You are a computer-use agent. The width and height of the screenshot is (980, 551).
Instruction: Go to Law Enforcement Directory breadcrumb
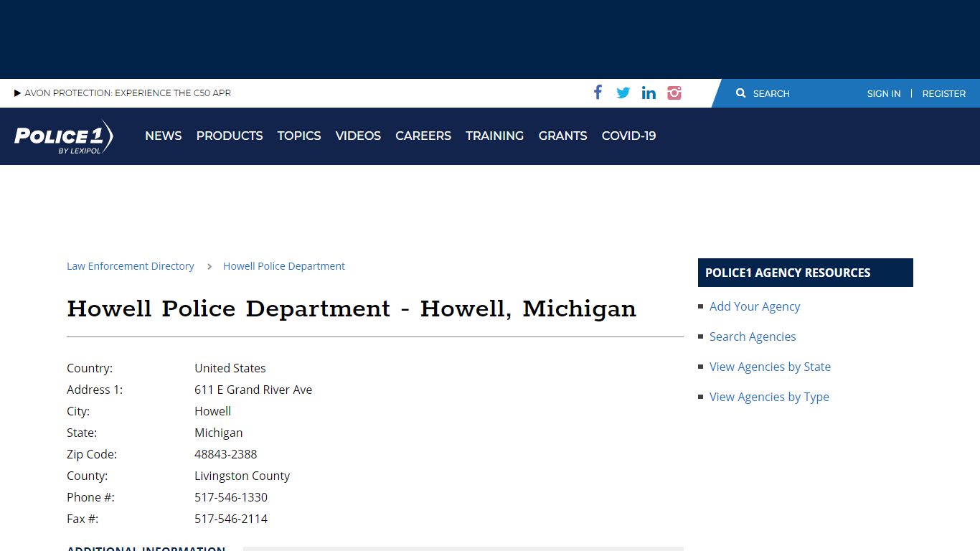click(x=131, y=266)
